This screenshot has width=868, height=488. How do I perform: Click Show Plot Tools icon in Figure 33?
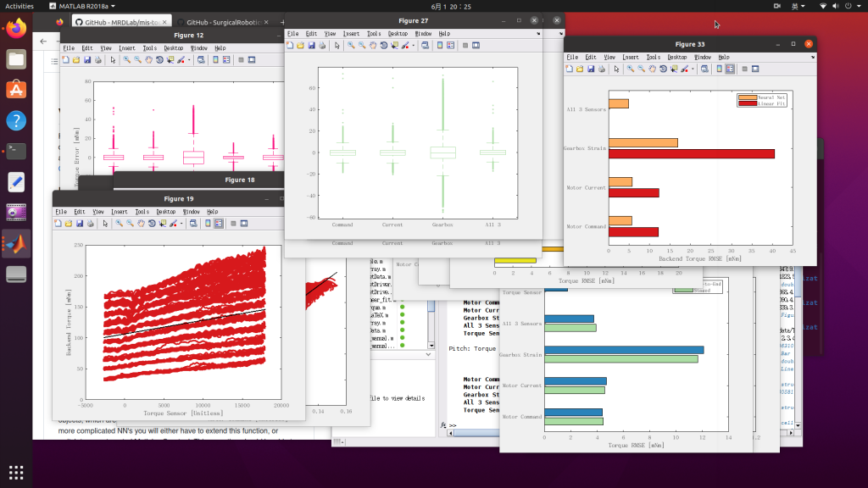(x=755, y=69)
